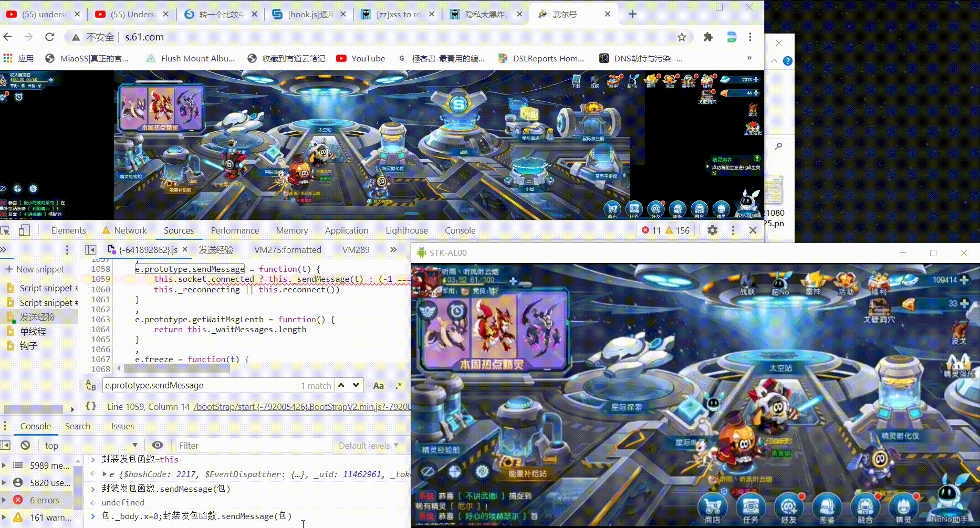Open the Default levels dropdown
The image size is (980, 528).
coord(368,445)
